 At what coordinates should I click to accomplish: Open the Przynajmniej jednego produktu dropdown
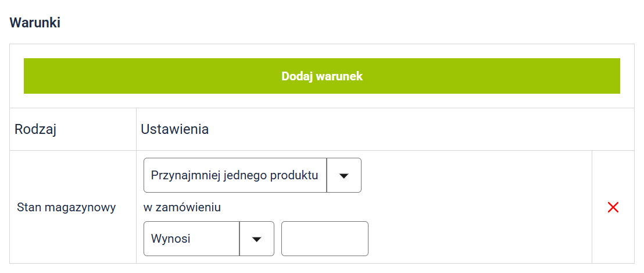tap(252, 175)
